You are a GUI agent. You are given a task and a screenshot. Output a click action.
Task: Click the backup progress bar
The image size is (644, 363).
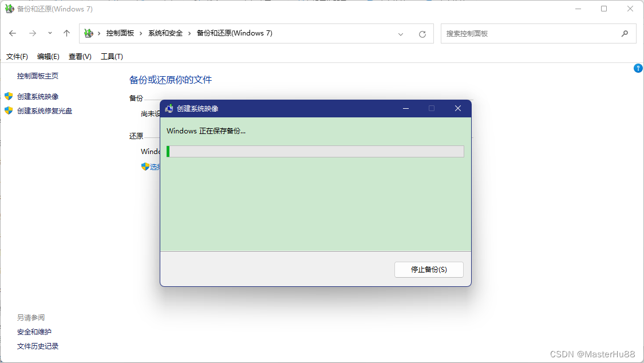click(x=315, y=152)
